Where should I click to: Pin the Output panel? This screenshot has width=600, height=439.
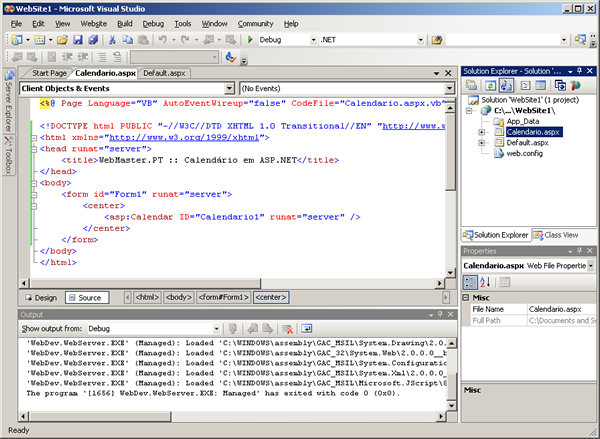point(440,314)
